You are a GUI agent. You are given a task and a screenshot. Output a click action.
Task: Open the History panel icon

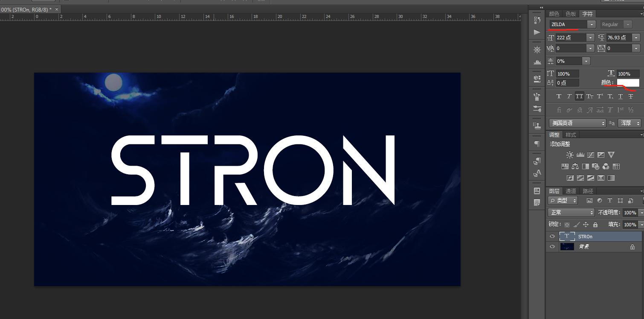(537, 20)
